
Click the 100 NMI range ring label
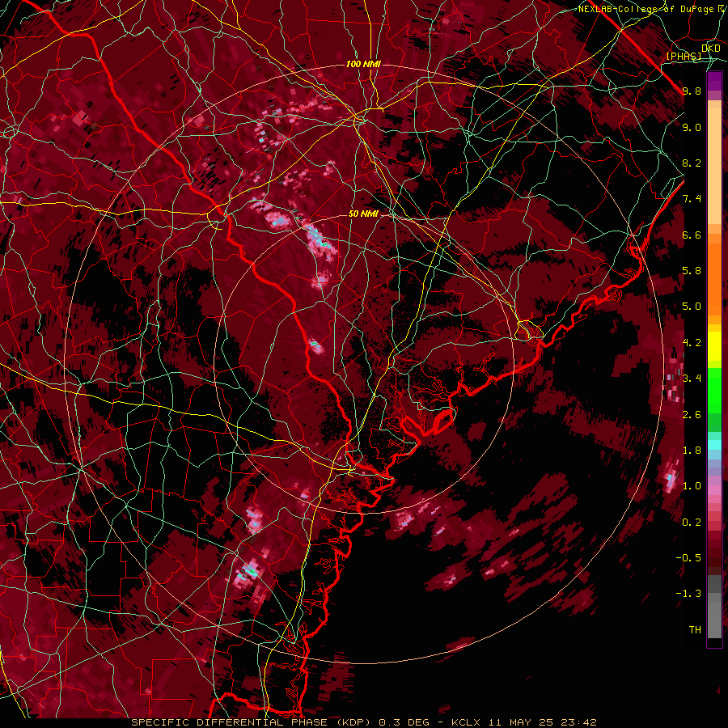point(363,64)
